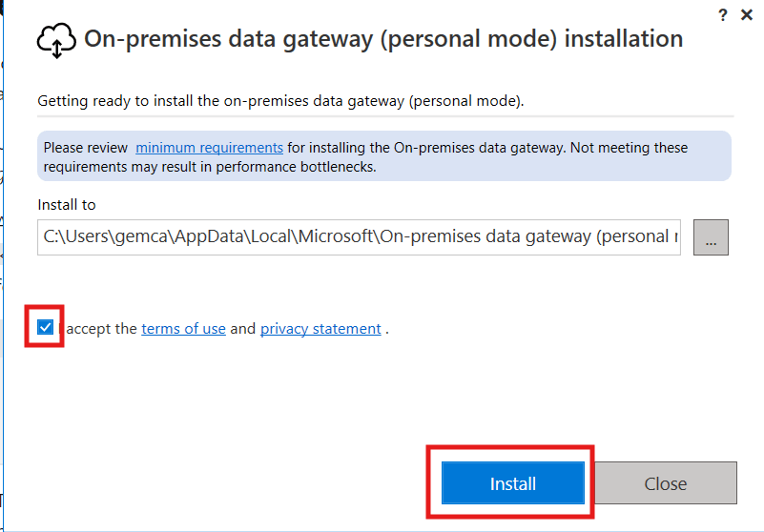The height and width of the screenshot is (532, 764).
Task: Open the terms of use link
Action: (x=183, y=329)
